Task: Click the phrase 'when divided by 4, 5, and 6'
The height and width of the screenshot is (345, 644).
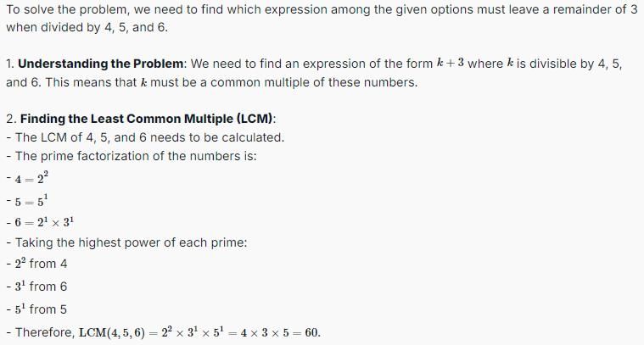Action: pos(87,27)
